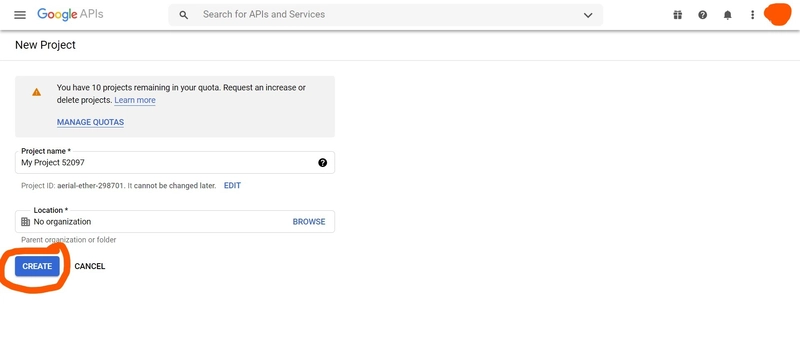Image resolution: width=800 pixels, height=364 pixels.
Task: Click the Location field showing No organization
Action: 175,222
